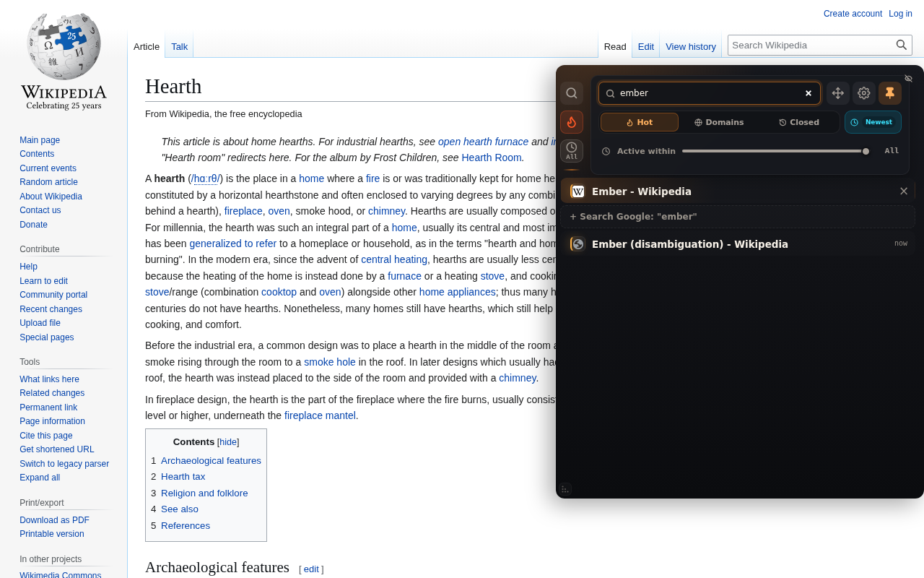Click Cite this page tool

46,436
